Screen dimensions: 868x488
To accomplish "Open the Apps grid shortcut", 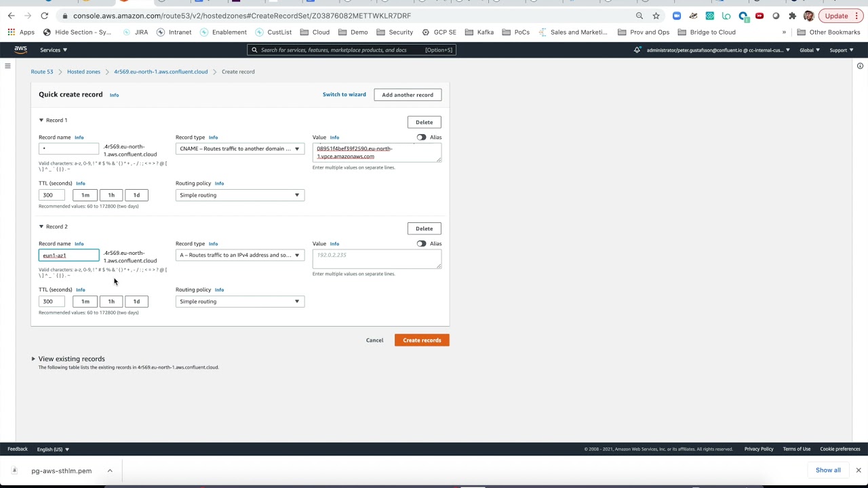I will click(21, 32).
